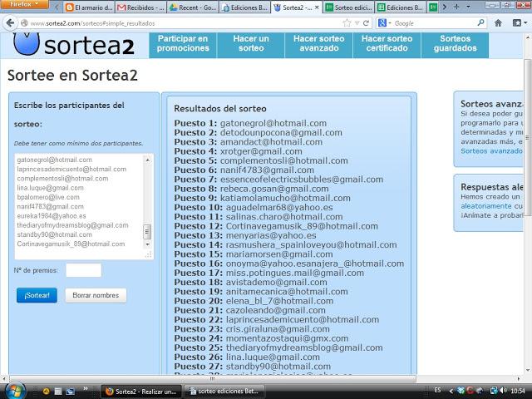Switch to the El armario d... tab

click(89, 7)
